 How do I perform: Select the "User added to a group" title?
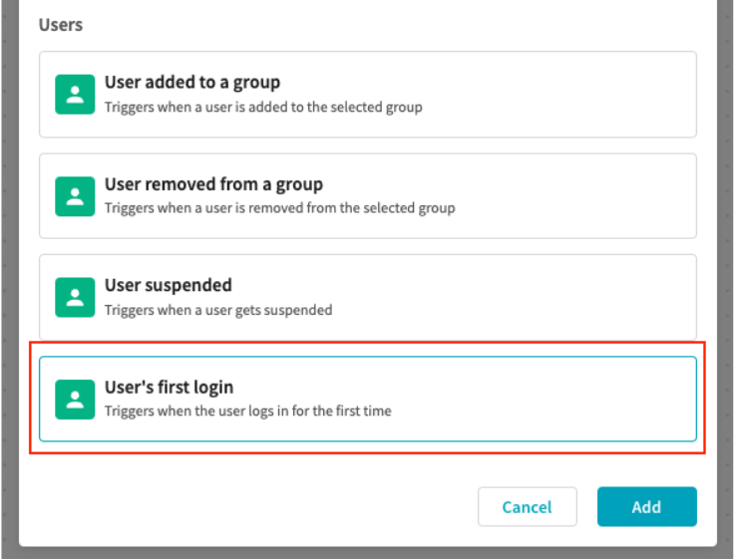pyautogui.click(x=192, y=83)
